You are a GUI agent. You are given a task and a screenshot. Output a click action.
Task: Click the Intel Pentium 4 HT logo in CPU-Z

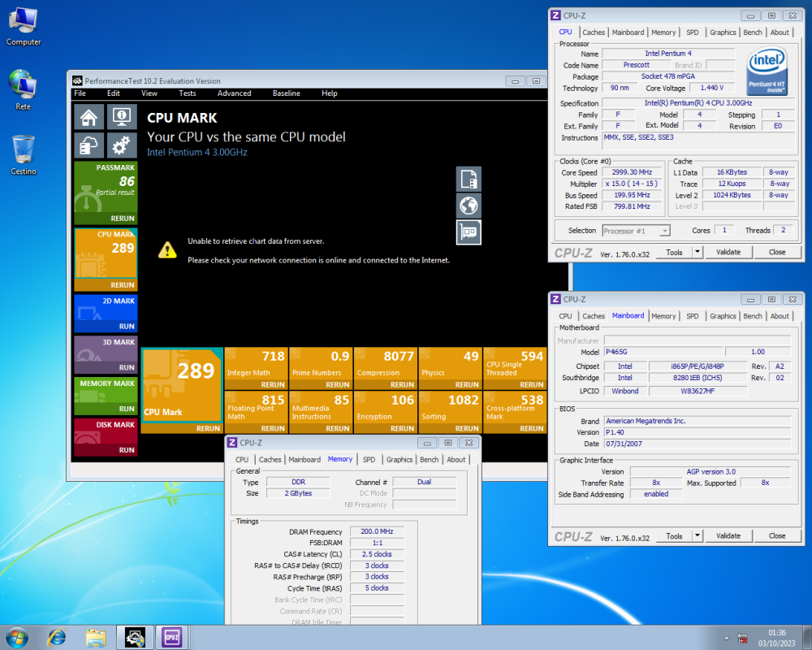click(x=766, y=71)
